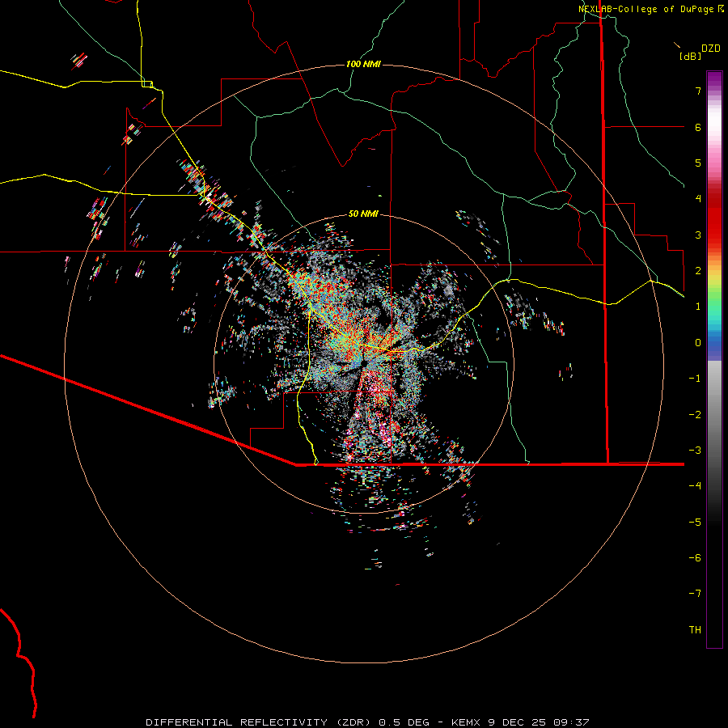Click the 5 value on the color scale
The width and height of the screenshot is (728, 728).
(698, 163)
